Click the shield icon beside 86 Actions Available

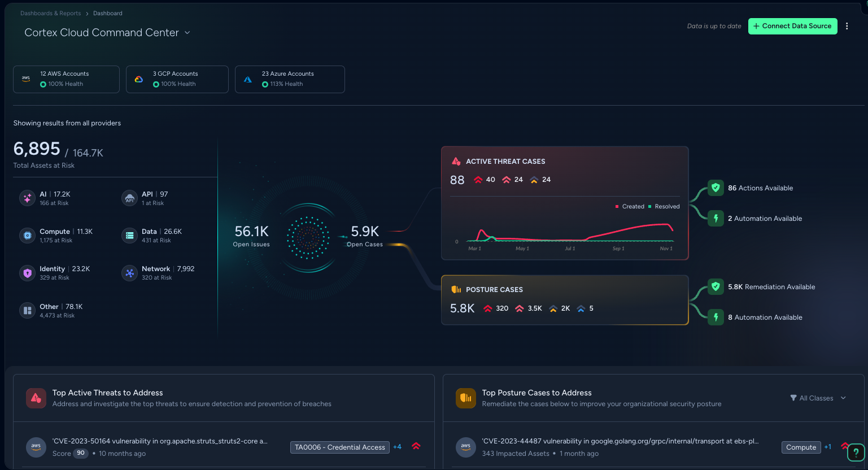[716, 188]
